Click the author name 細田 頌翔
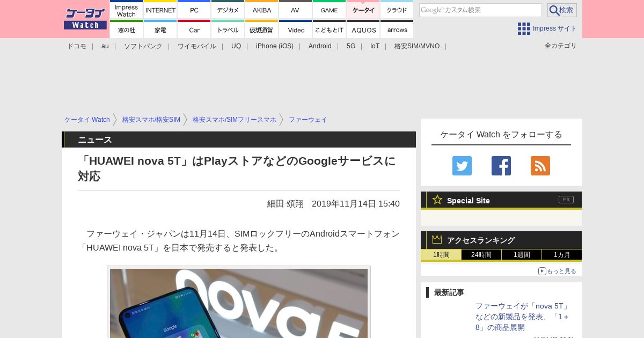This screenshot has width=644, height=338. (x=286, y=204)
